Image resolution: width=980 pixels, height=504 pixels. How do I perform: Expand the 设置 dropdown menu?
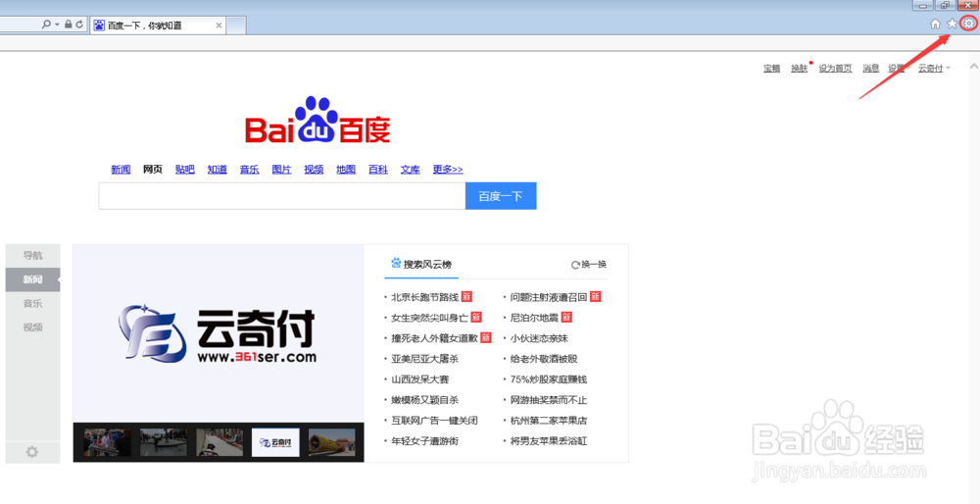(x=898, y=69)
